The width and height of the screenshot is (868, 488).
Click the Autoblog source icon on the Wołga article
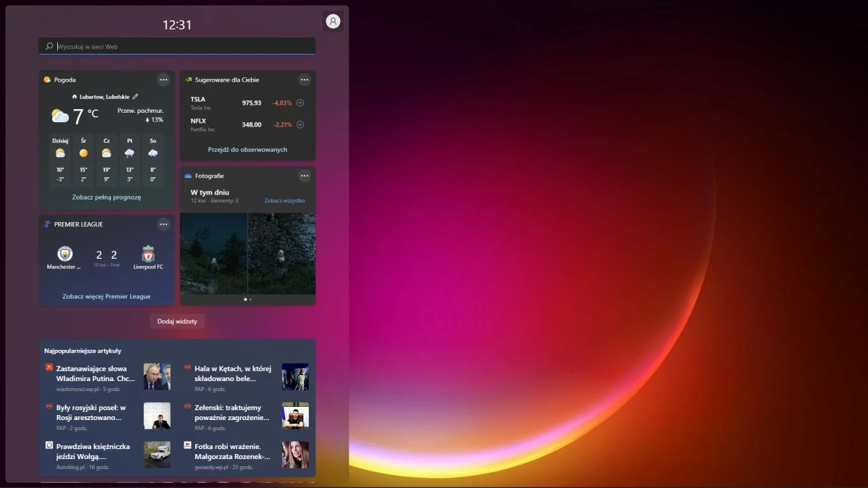pyautogui.click(x=48, y=446)
